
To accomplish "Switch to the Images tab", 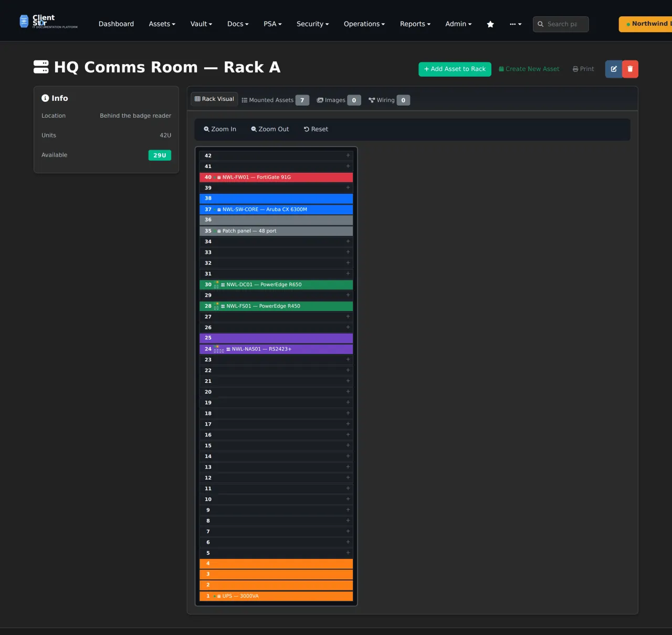I will [339, 100].
